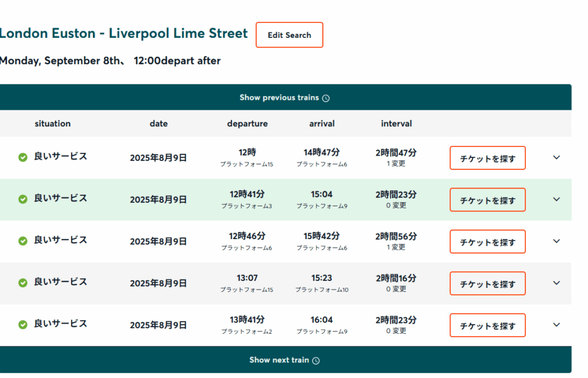Click the 2時間47分 journey duration
The width and height of the screenshot is (588, 378).
(x=396, y=153)
